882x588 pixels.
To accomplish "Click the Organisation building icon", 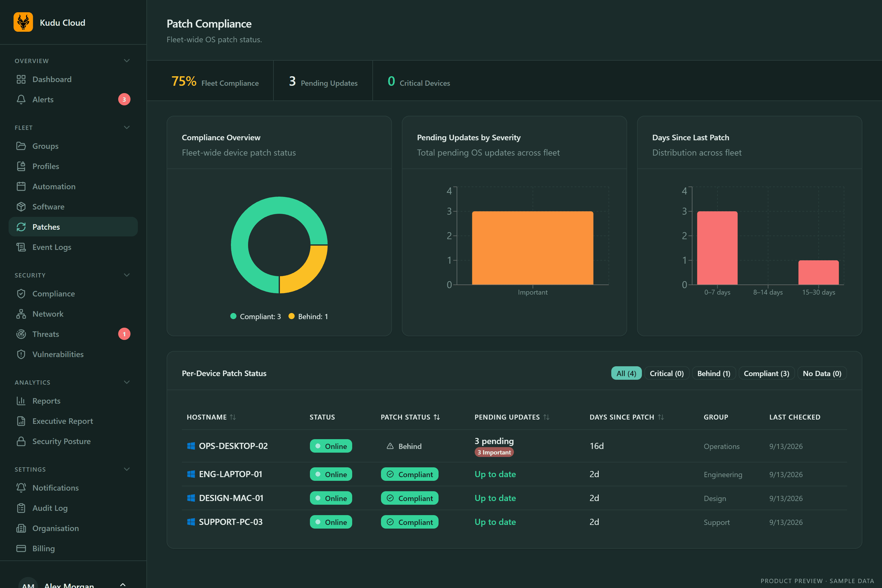I will coord(21,528).
